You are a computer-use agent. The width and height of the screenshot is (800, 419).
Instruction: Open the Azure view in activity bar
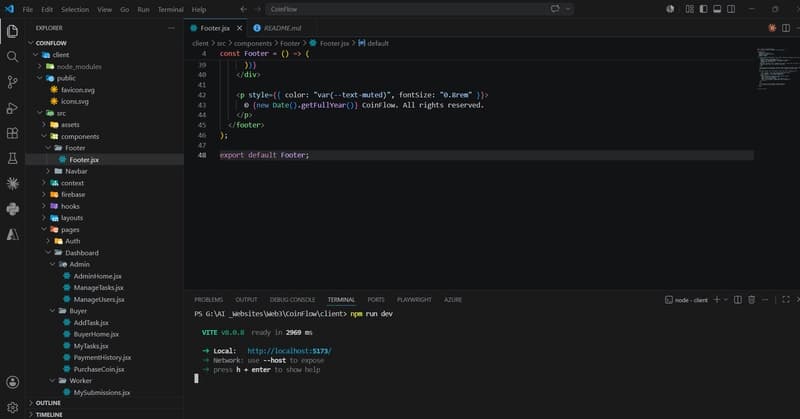(12, 234)
